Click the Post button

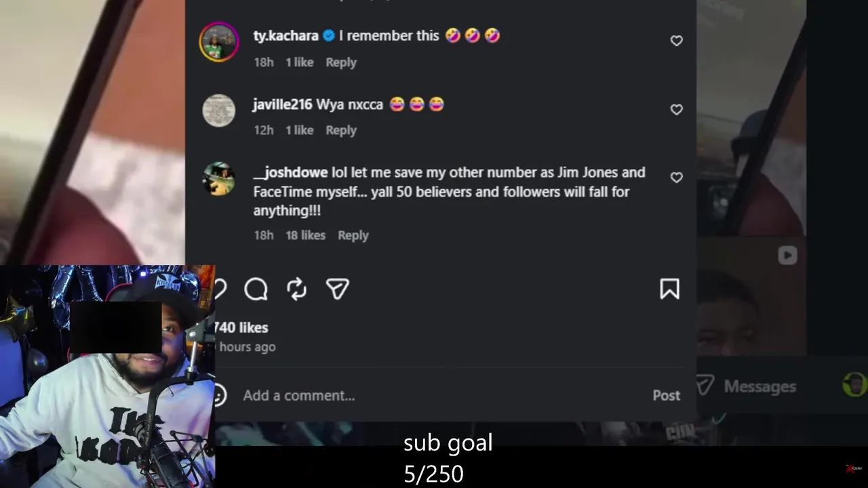click(x=666, y=395)
